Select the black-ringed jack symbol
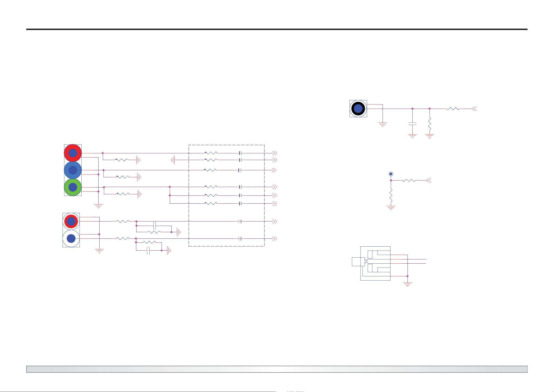The image size is (554, 392). (358, 109)
